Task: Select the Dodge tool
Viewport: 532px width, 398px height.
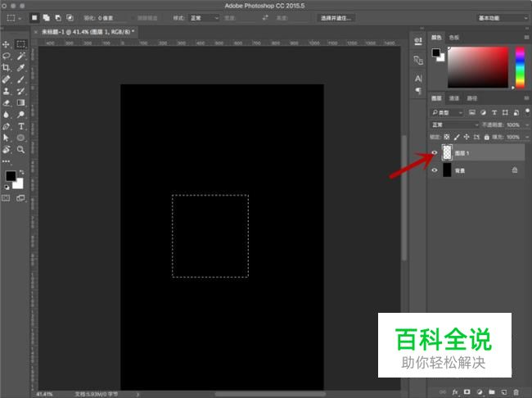Action: click(x=20, y=115)
